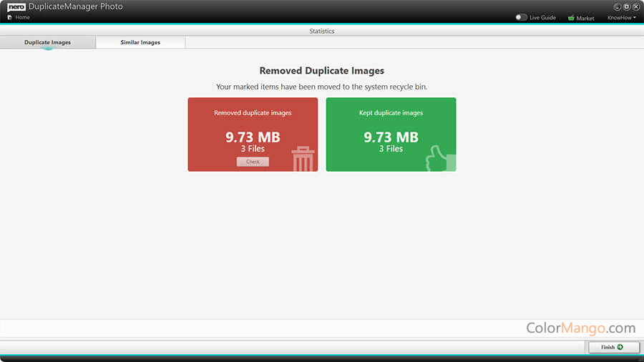This screenshot has width=644, height=362.
Task: Expand the KnowHow dropdown menu
Action: 620,18
